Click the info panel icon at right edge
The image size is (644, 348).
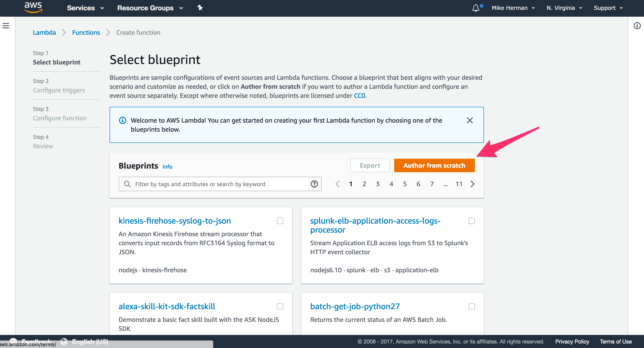coord(637,26)
